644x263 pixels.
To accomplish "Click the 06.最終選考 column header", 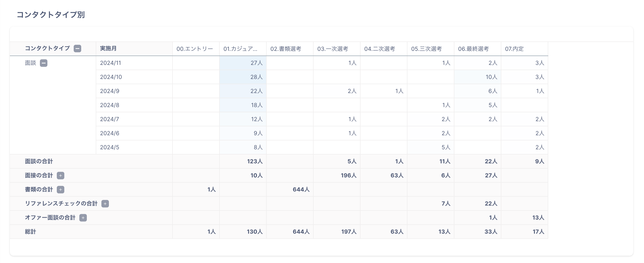I will click(473, 49).
